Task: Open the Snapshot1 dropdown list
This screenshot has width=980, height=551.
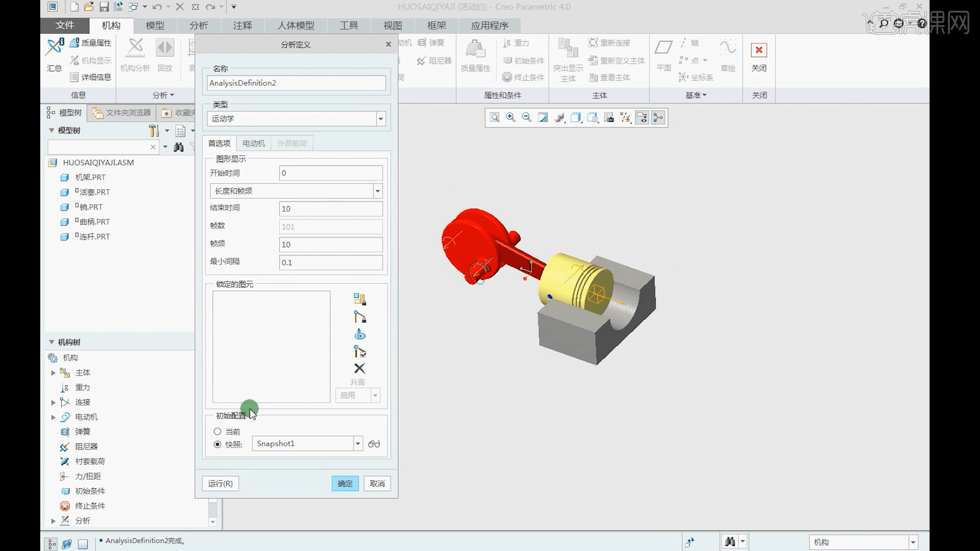Action: pos(358,444)
